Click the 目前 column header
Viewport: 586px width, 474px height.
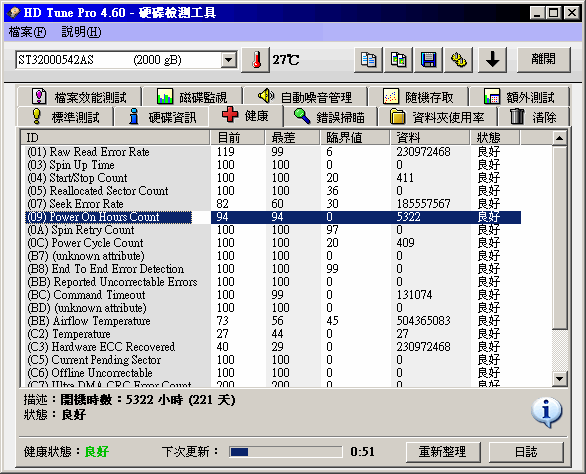point(238,138)
